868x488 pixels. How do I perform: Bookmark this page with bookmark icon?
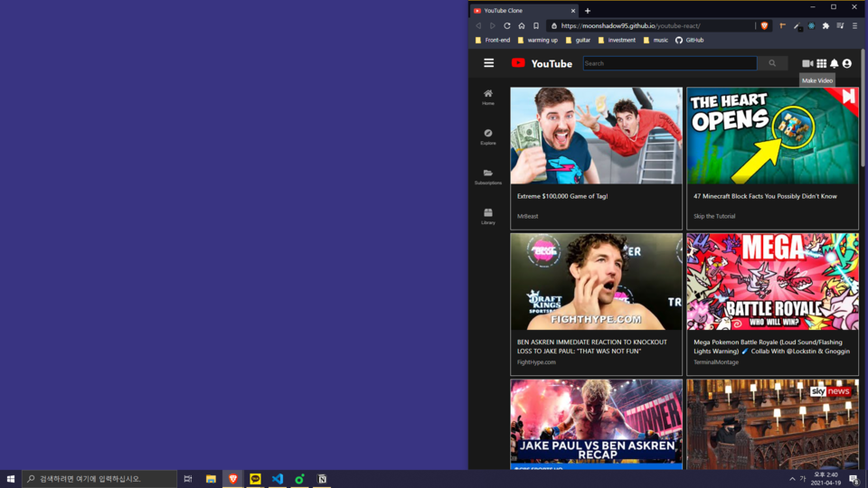point(536,25)
